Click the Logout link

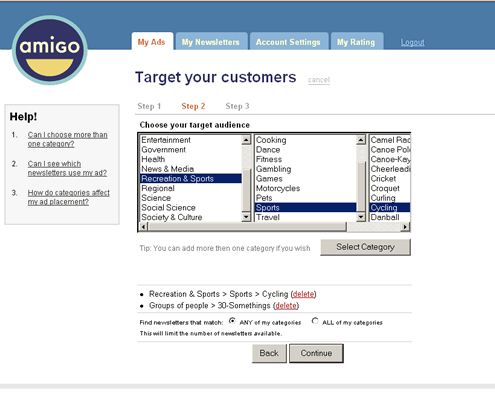pyautogui.click(x=412, y=42)
